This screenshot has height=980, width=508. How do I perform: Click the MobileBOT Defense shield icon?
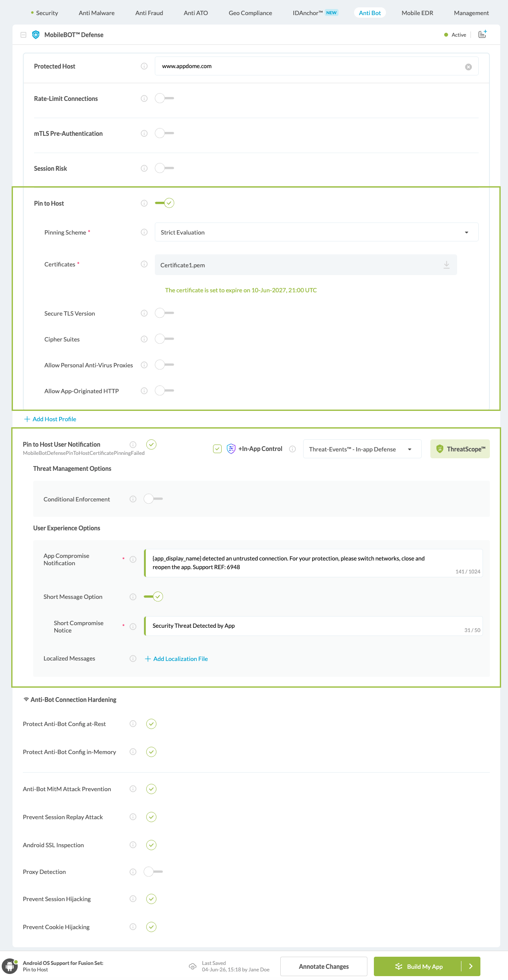(36, 35)
